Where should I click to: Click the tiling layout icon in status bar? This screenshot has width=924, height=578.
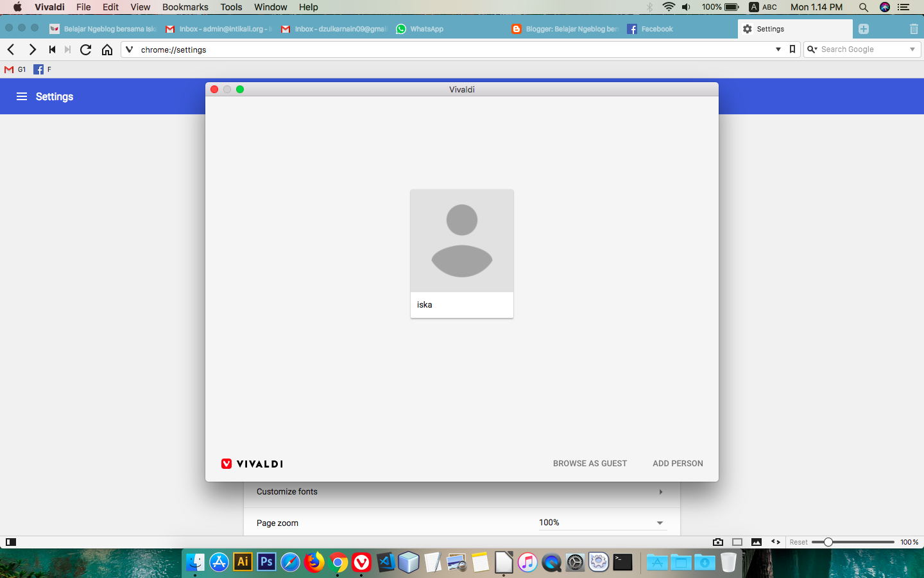[x=737, y=542]
